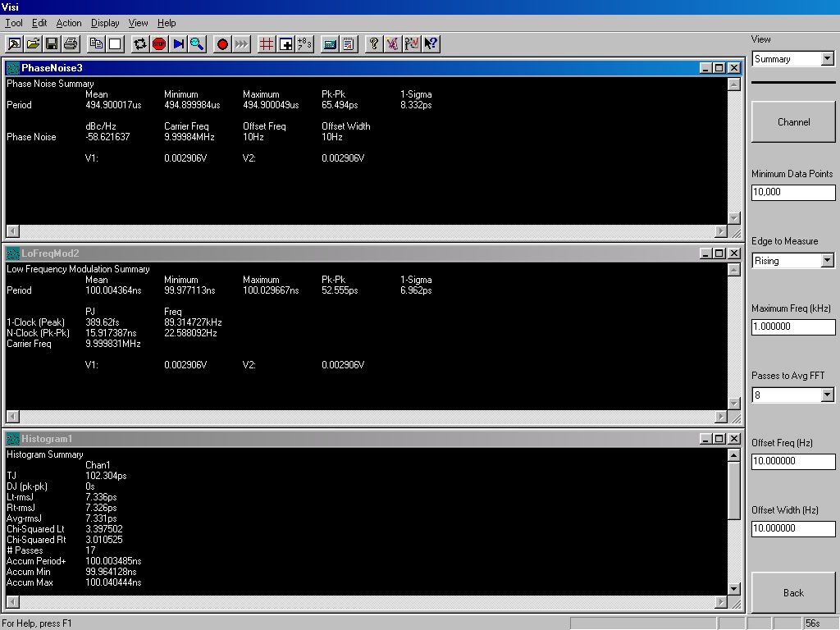Click the LoFreqMod2 window system icon
This screenshot has width=840, height=630.
pyautogui.click(x=13, y=253)
